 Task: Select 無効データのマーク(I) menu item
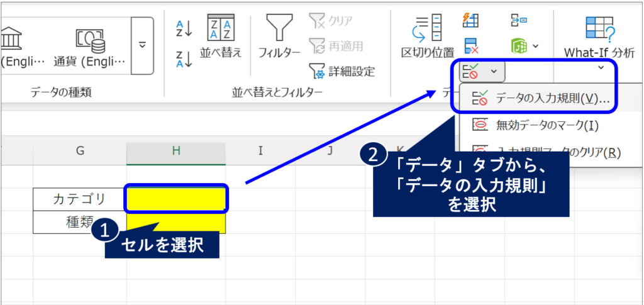[536, 125]
